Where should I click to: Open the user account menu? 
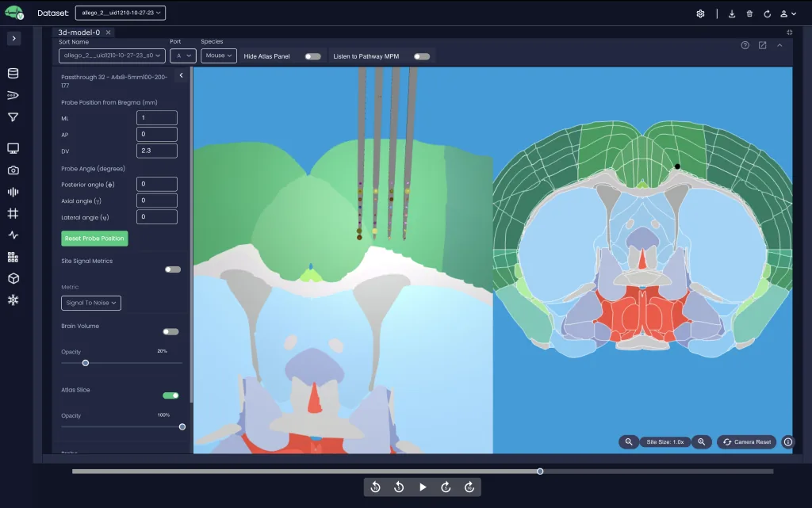point(788,14)
